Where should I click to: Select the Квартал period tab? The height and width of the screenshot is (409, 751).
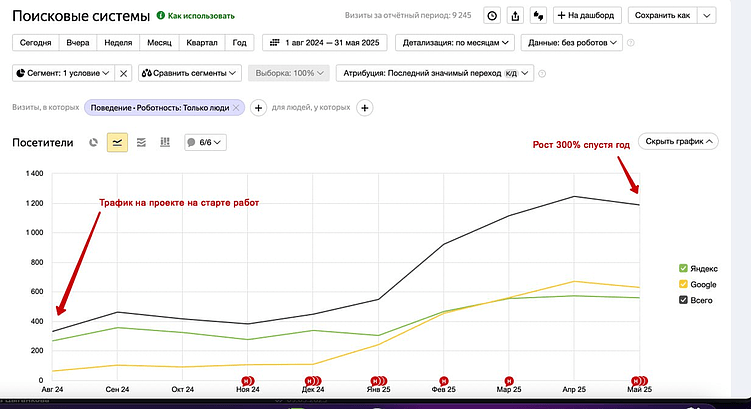tap(202, 43)
